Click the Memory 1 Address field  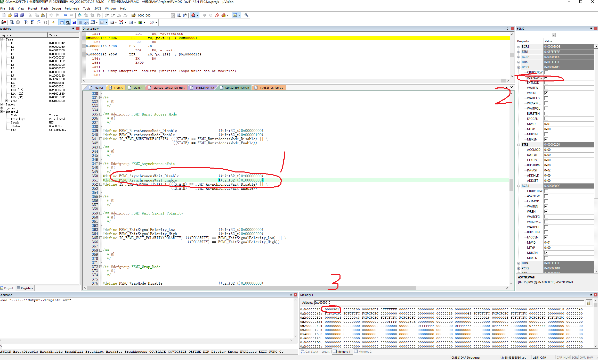[x=449, y=303]
